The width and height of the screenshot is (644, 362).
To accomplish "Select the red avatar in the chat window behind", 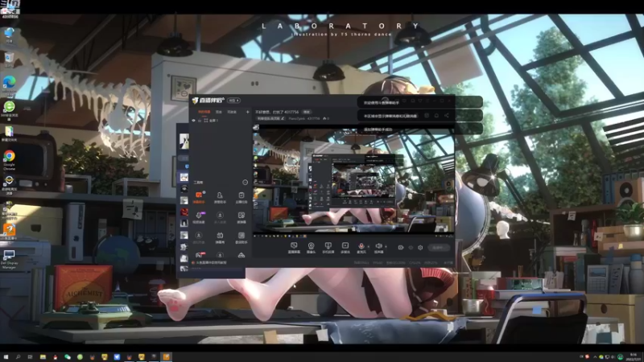I will 184,212.
